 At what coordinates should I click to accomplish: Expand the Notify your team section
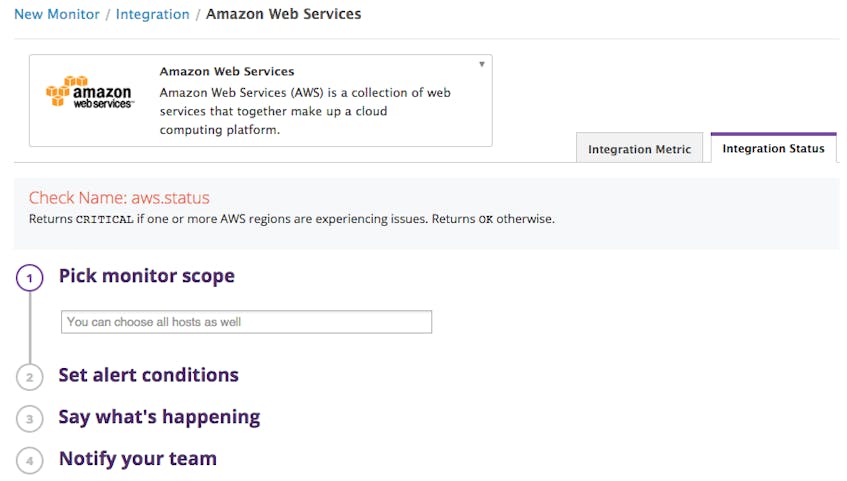[x=138, y=459]
